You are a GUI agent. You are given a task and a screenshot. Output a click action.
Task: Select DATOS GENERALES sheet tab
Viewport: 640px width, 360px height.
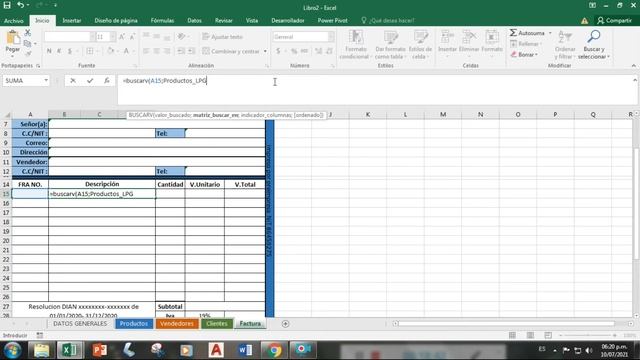80,324
